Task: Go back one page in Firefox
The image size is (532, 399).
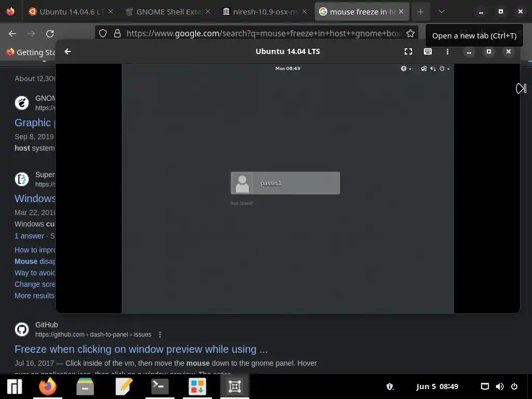Action: (x=12, y=34)
